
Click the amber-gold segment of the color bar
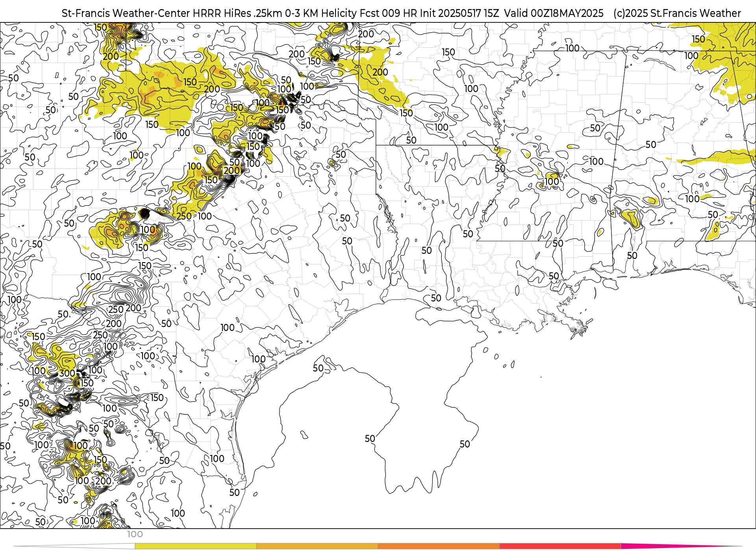coord(317,546)
